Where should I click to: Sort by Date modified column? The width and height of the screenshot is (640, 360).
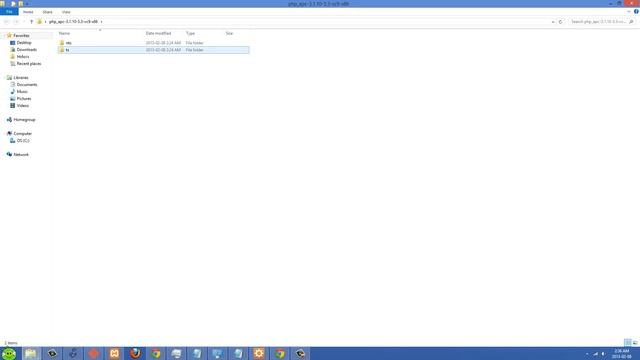point(158,33)
